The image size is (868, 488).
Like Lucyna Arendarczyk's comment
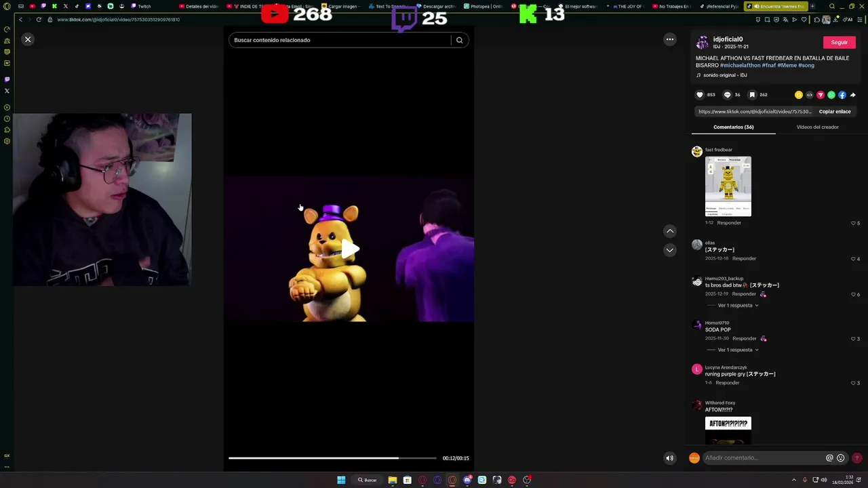pyautogui.click(x=854, y=383)
